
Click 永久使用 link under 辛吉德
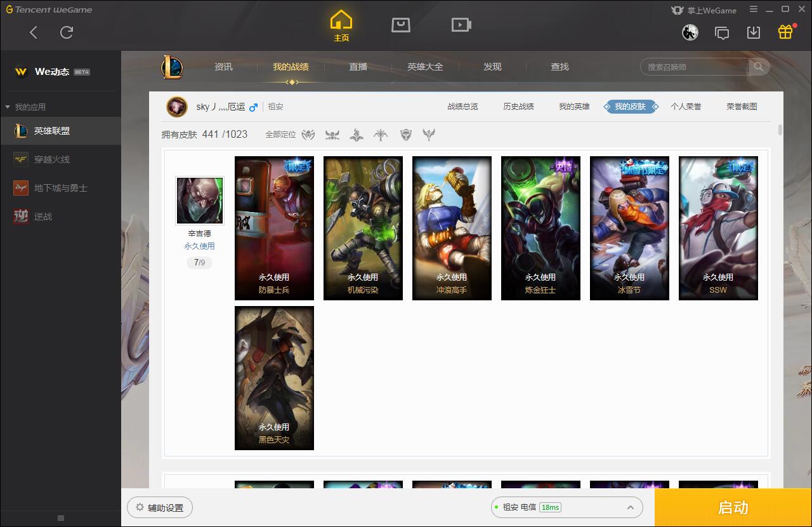[x=200, y=246]
